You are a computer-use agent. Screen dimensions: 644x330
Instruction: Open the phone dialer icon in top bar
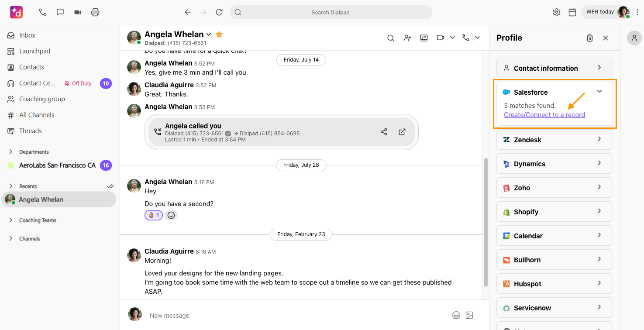(x=43, y=12)
